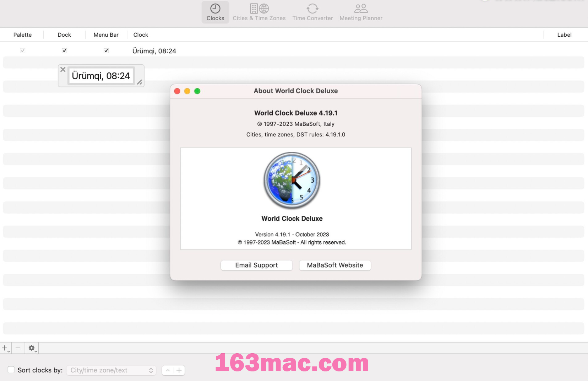Click the Version 4.19.1 - October 2023 text
The height and width of the screenshot is (381, 588).
coord(292,235)
